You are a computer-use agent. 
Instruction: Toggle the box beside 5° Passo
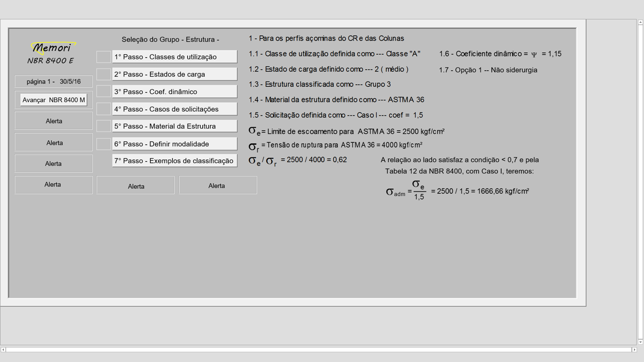coord(104,126)
